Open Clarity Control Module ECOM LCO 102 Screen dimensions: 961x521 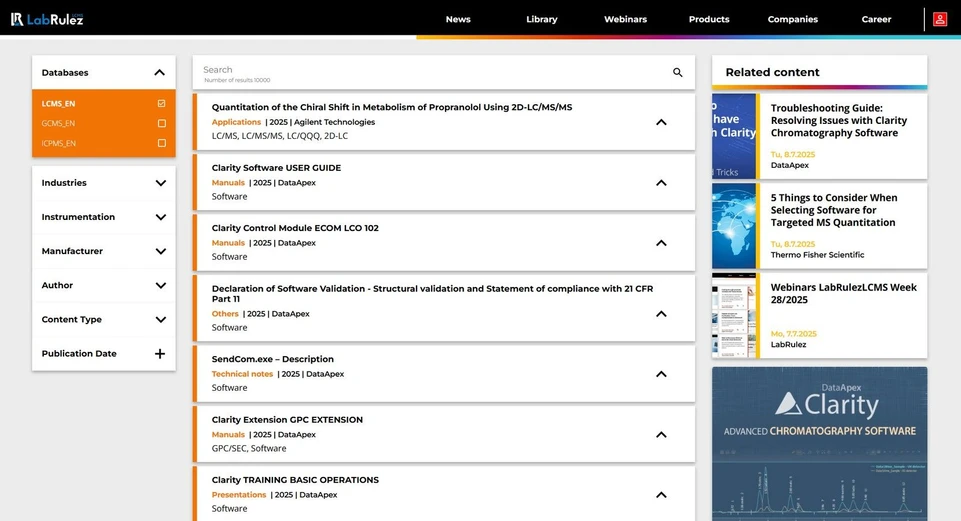coord(295,228)
